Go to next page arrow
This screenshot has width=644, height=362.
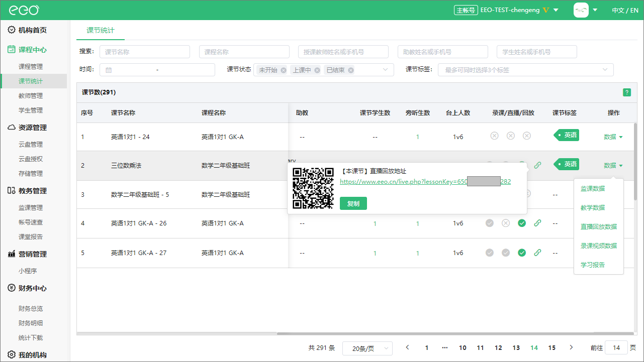[571, 347]
